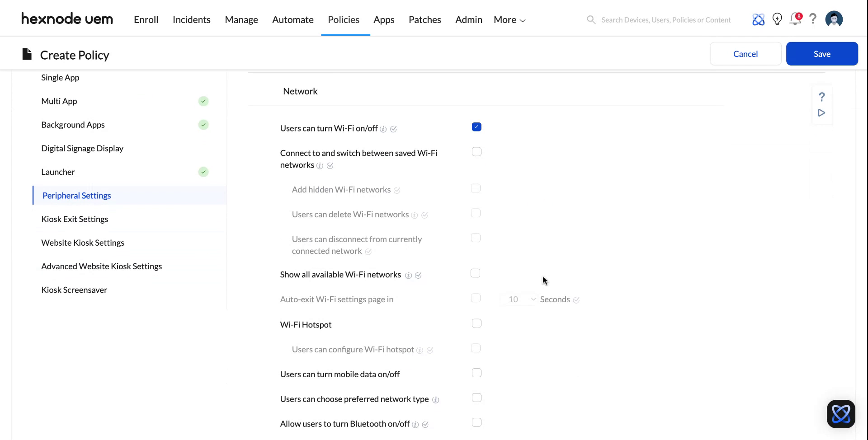Enable Allow users to turn Bluetooth on/off

coord(476,422)
